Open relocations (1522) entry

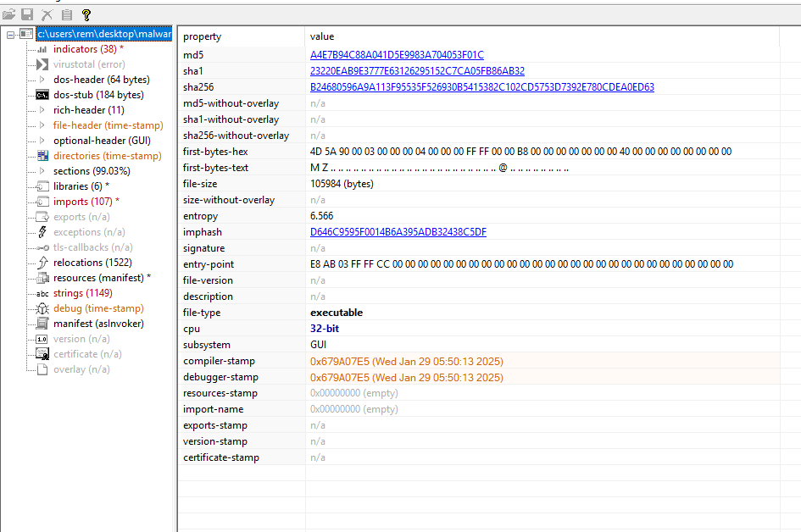pos(92,263)
